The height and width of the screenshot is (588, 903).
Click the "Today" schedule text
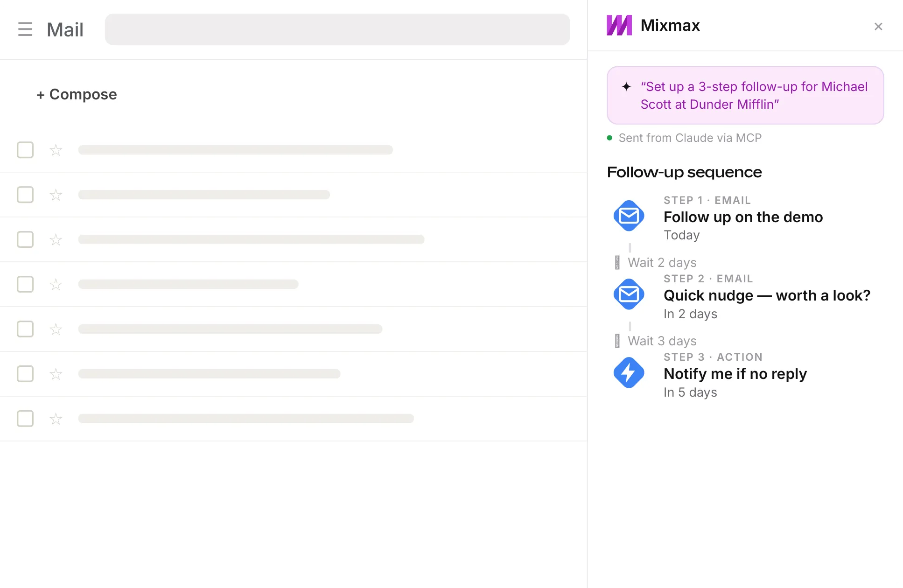coord(681,235)
